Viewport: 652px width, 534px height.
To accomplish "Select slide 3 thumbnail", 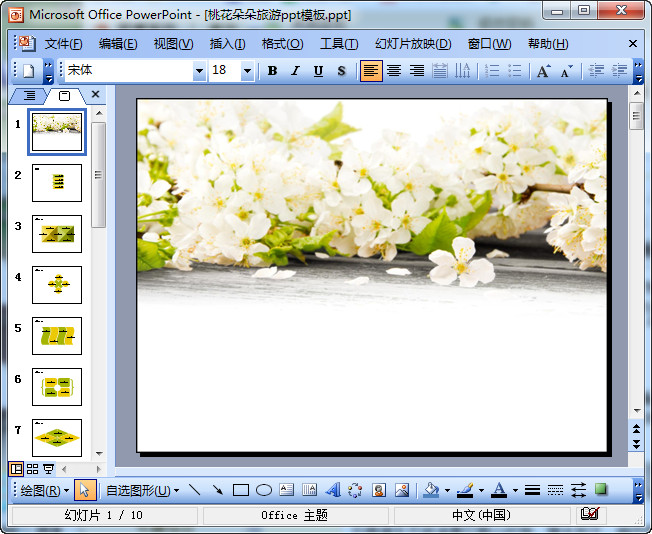I will pos(57,235).
